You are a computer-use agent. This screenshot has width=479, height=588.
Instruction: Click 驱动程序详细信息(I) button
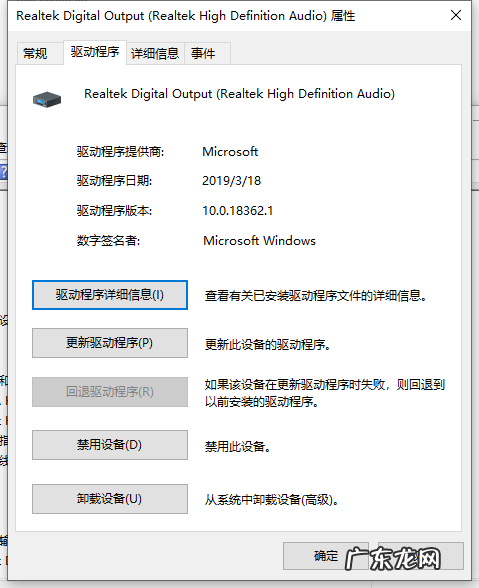[x=110, y=295]
